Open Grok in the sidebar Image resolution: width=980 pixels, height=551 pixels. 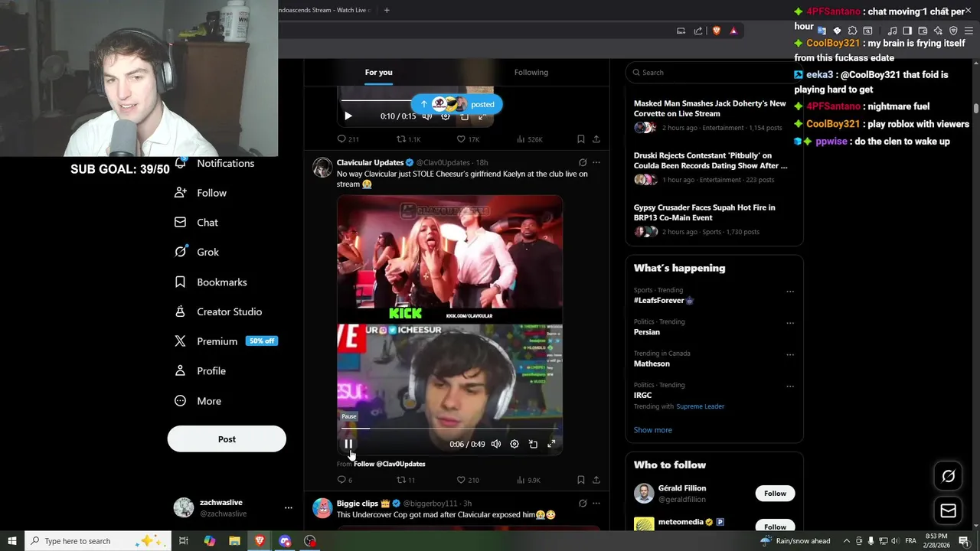point(197,252)
